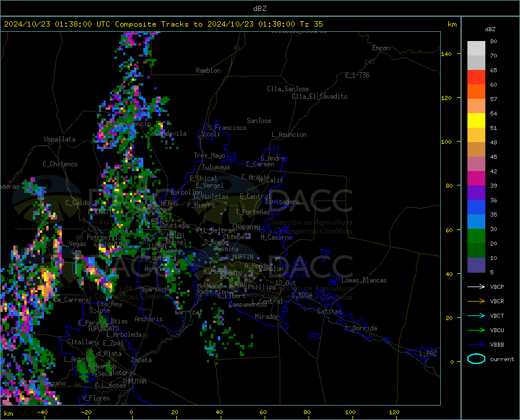The image size is (520, 420).
Task: Click the Encon map label
Action: click(x=381, y=48)
